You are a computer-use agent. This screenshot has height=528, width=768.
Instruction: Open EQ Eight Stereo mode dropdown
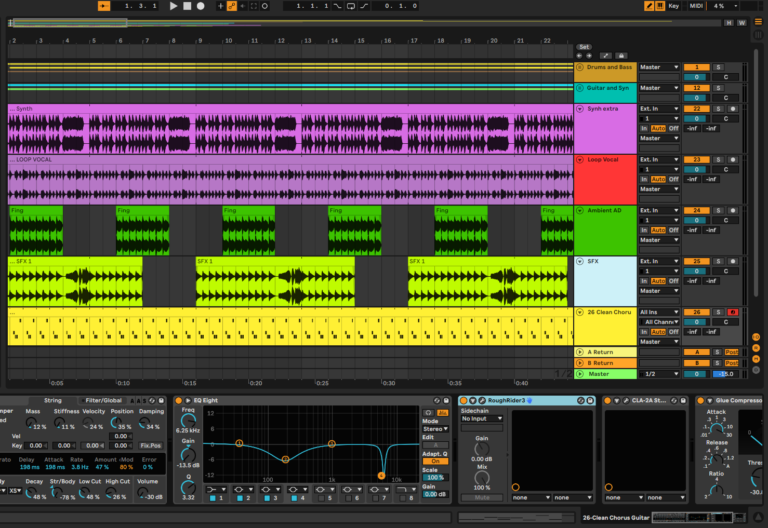coord(435,429)
